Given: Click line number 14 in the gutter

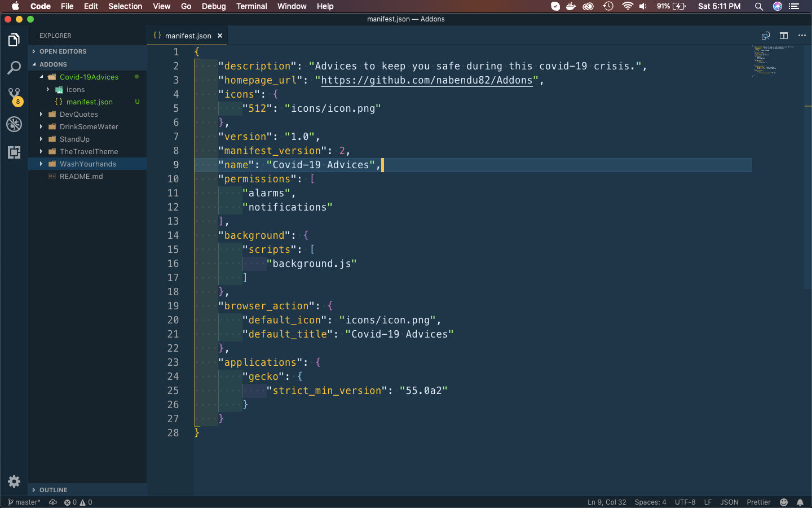Looking at the screenshot, I should click(x=173, y=235).
